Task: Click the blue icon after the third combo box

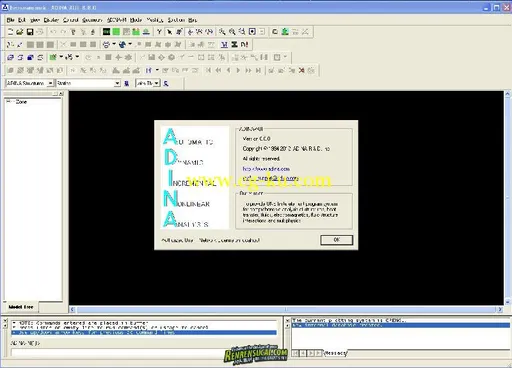Action: point(166,83)
